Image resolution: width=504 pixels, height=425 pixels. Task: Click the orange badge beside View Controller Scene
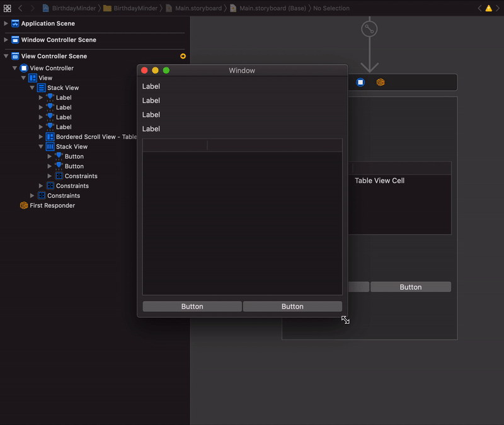(x=182, y=55)
